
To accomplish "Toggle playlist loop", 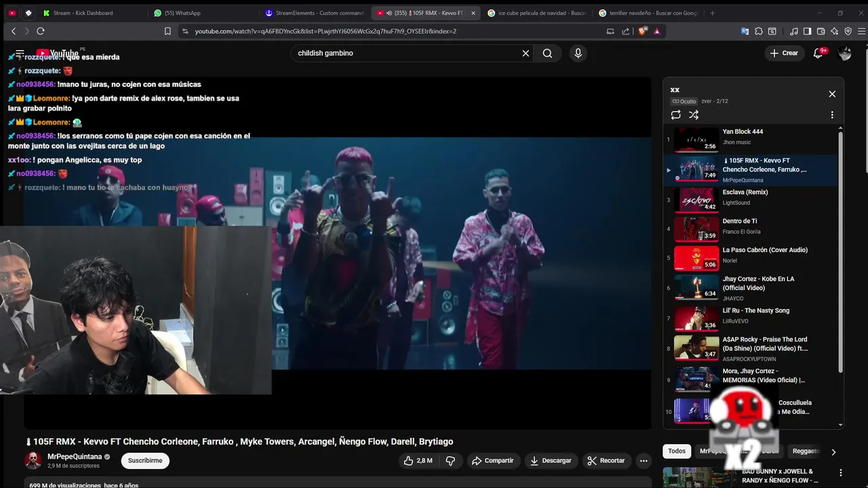I will 676,115.
